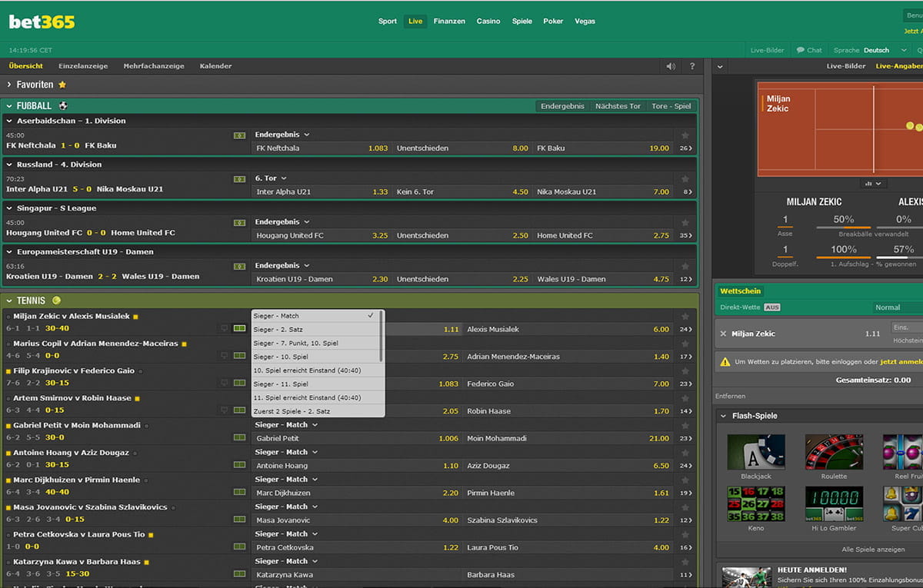Open court view for Gabriel Petit match
The width and height of the screenshot is (923, 588).
[x=239, y=437]
